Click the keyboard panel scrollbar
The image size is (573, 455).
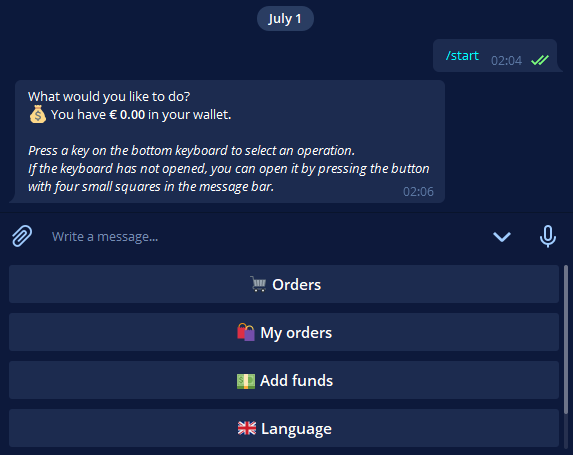click(x=566, y=340)
